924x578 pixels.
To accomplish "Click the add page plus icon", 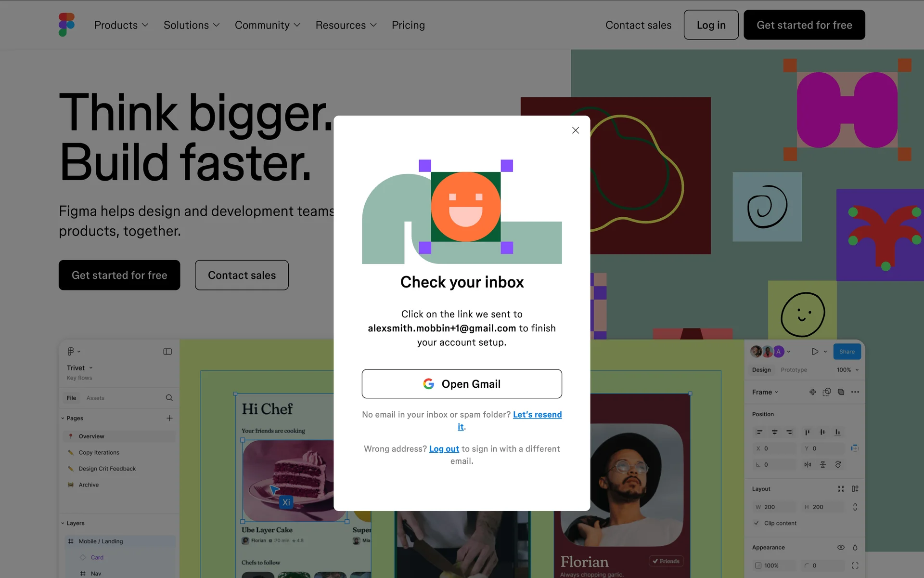I will [x=169, y=418].
